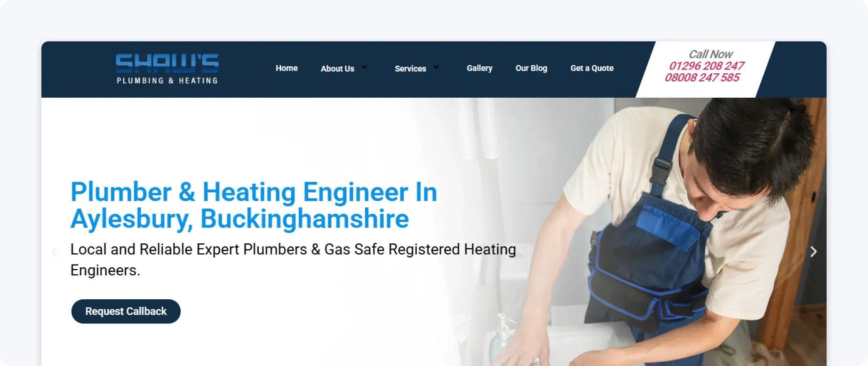The height and width of the screenshot is (366, 868).
Task: Open the About Us menu item
Action: 337,69
